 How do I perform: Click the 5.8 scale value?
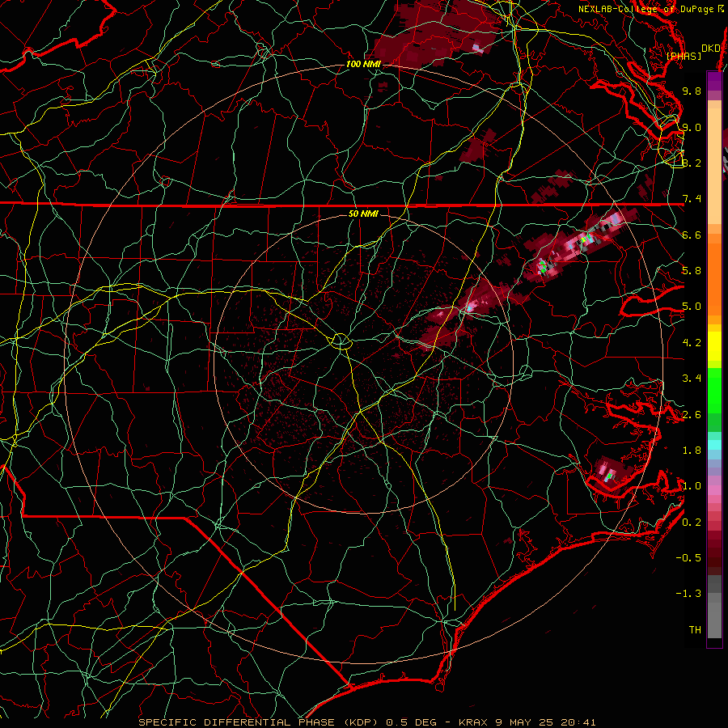(x=692, y=271)
